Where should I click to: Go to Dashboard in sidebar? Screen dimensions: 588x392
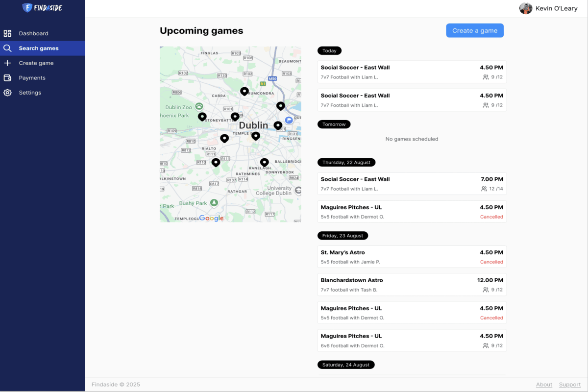[x=42, y=33]
